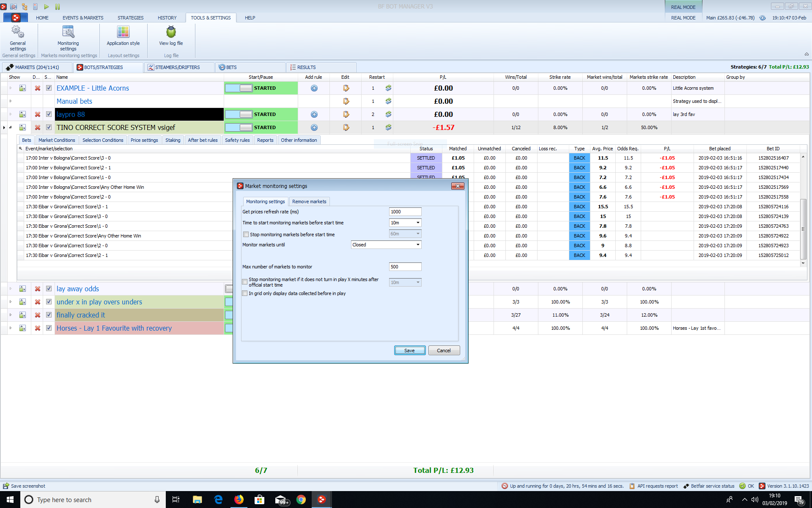Viewport: 812px width, 508px height.
Task: Add rule to TINO CORRECT SCORE SYSTEM
Action: [x=314, y=127]
